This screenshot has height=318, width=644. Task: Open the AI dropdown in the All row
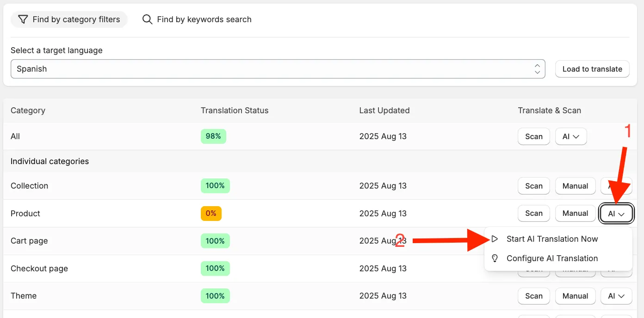[x=571, y=136]
